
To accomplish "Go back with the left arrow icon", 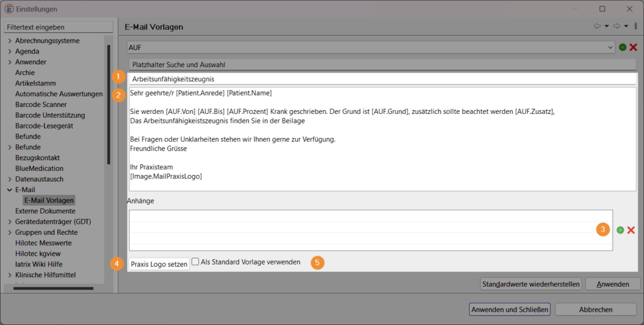I will pos(597,26).
